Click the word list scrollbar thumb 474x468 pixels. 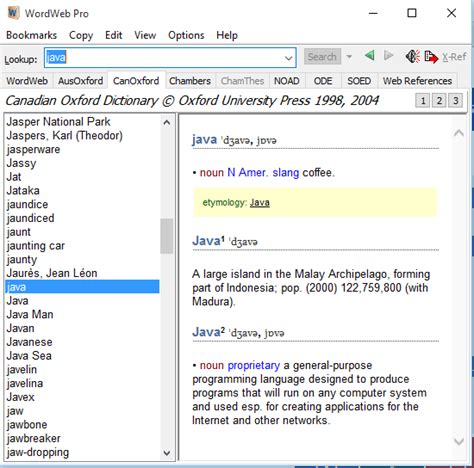pyautogui.click(x=166, y=236)
